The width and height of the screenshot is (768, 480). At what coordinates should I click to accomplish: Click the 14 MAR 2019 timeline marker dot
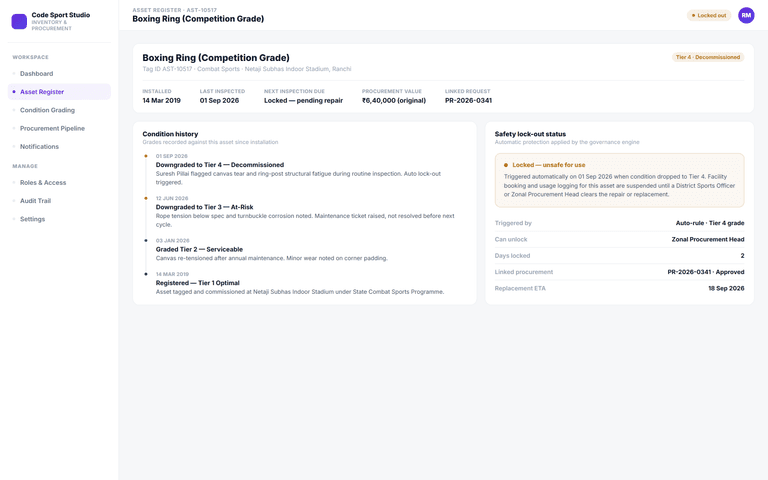(146, 274)
